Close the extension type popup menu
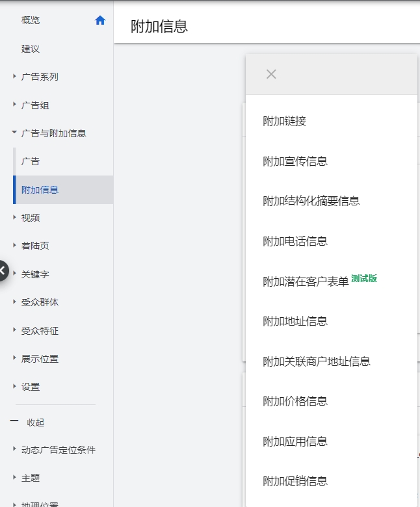This screenshot has height=507, width=420. (x=271, y=74)
